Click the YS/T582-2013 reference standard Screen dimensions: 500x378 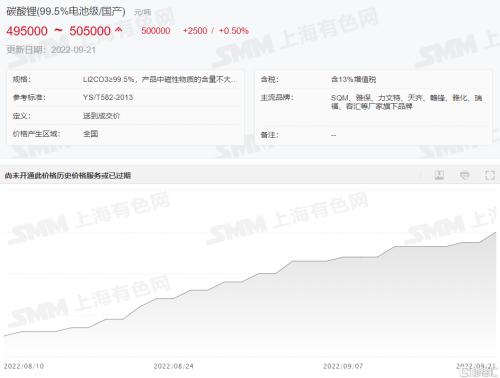point(108,97)
